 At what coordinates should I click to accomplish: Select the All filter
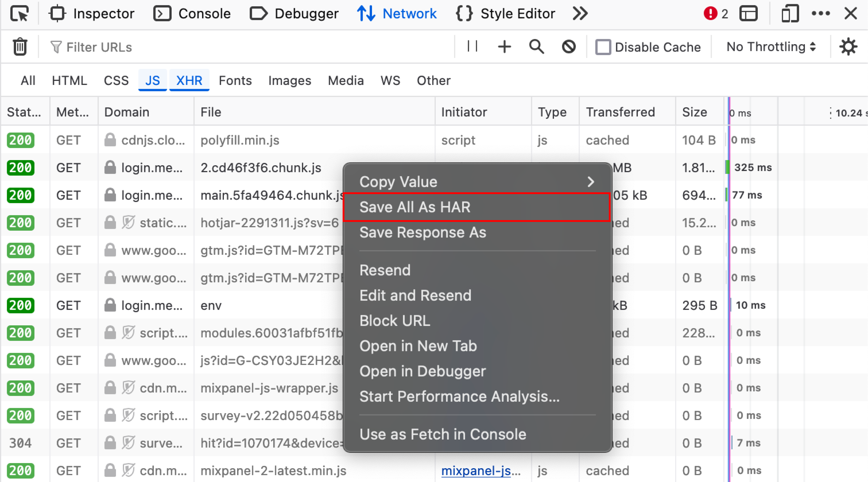click(x=28, y=81)
